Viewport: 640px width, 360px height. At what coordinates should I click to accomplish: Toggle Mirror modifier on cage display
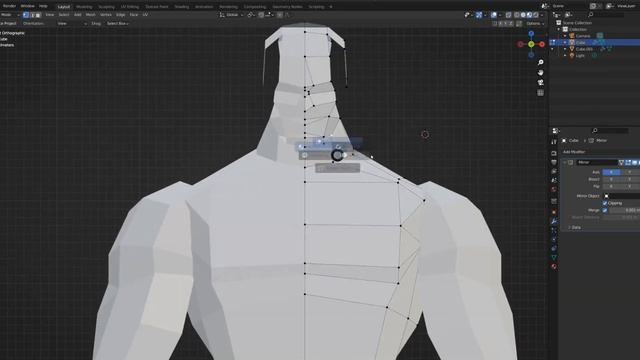[x=622, y=162]
